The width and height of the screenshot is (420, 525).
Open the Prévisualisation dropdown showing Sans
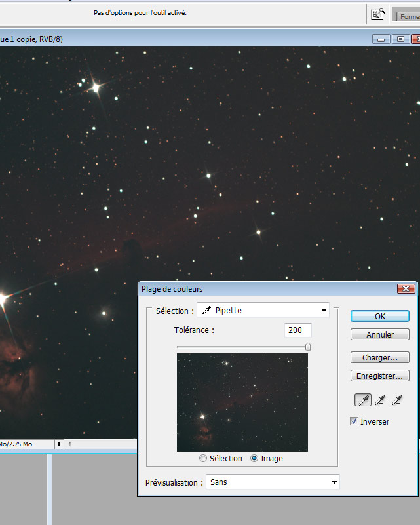273,482
